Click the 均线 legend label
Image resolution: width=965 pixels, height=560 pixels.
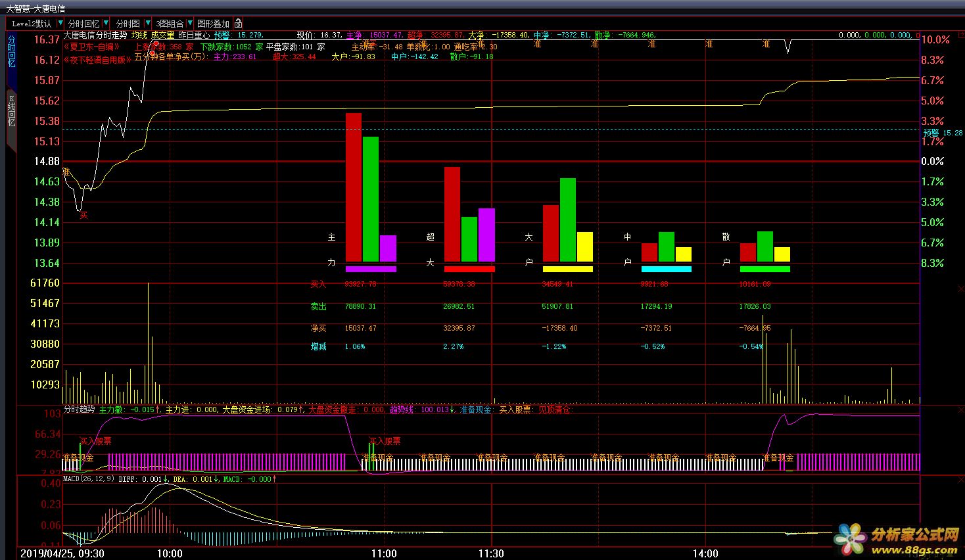(139, 35)
